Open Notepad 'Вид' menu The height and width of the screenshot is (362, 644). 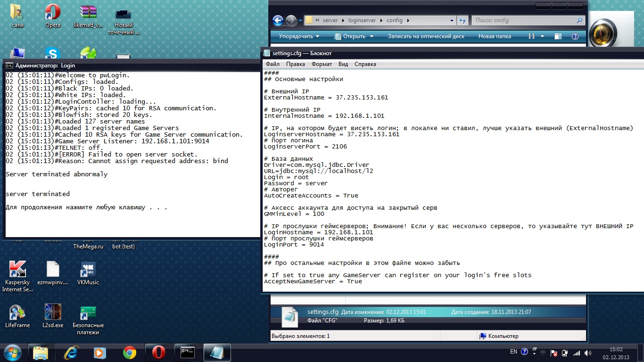(x=343, y=64)
